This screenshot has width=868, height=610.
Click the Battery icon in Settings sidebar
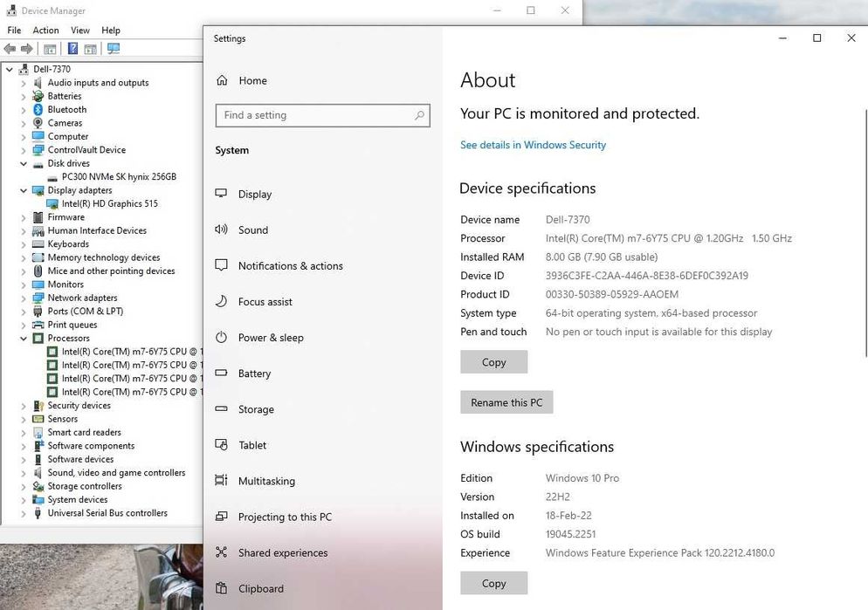click(222, 374)
